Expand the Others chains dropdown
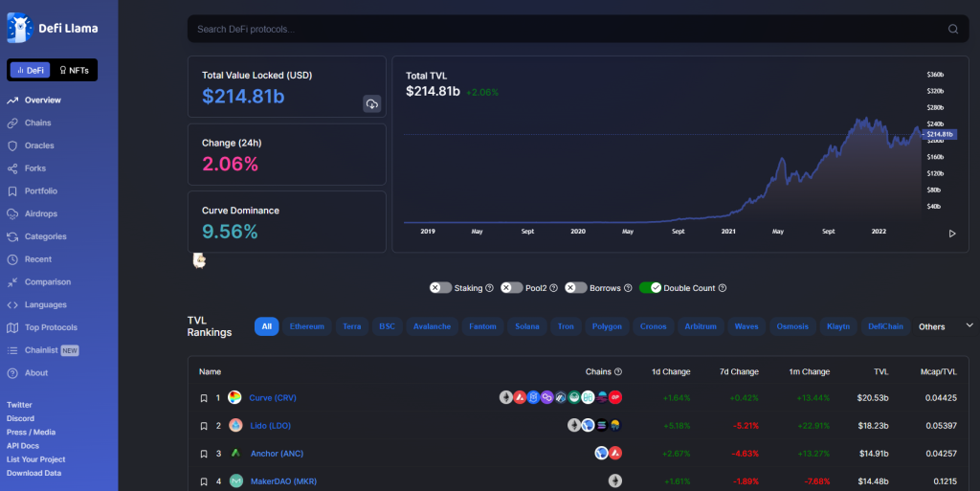This screenshot has width=980, height=491. [946, 326]
